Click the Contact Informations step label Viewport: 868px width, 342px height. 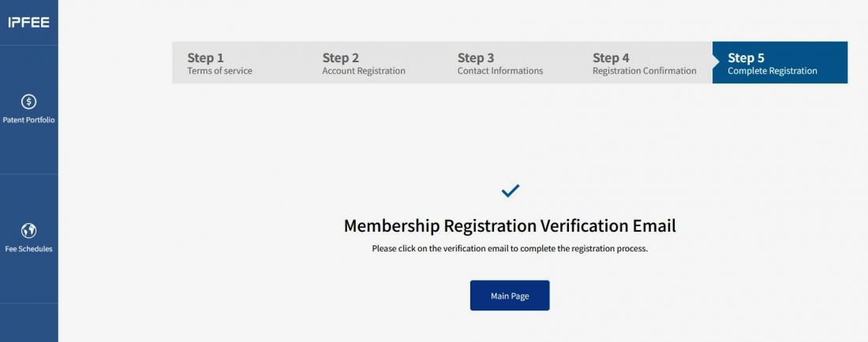coord(500,71)
